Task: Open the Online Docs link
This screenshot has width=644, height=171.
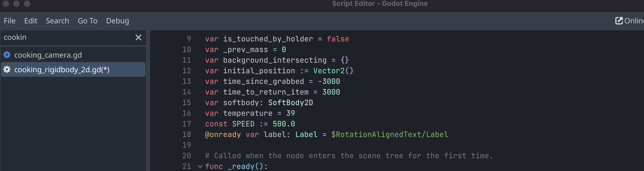Action: click(x=634, y=21)
